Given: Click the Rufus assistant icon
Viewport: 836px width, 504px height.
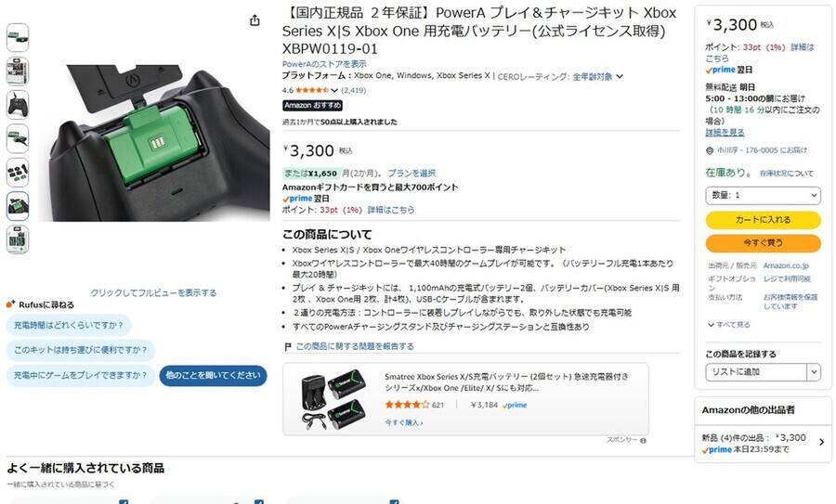Looking at the screenshot, I should point(10,304).
